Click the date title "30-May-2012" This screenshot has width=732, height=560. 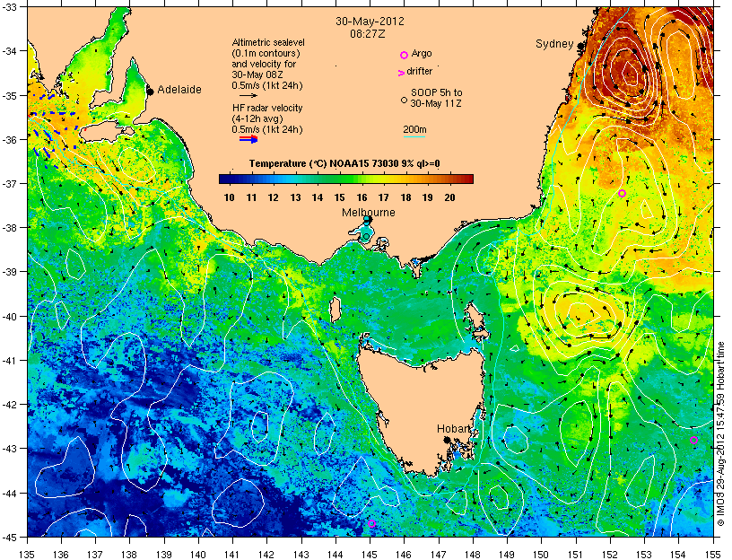pos(370,22)
